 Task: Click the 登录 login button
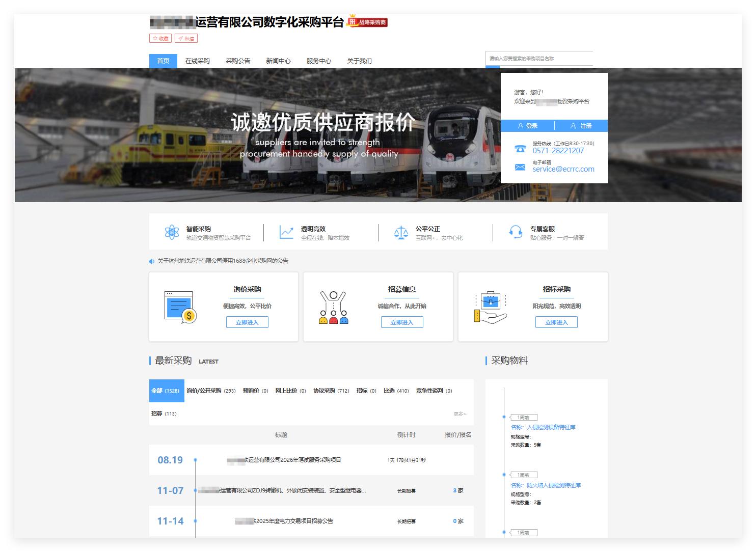tap(527, 126)
